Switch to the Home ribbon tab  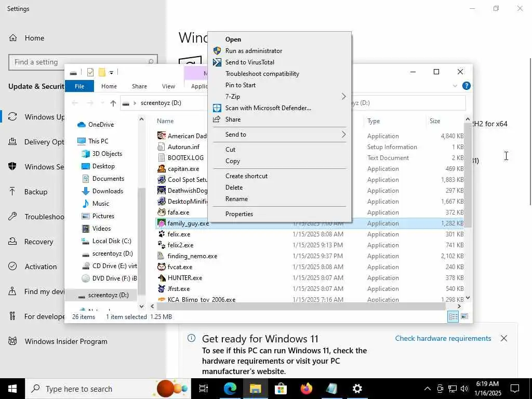click(109, 86)
